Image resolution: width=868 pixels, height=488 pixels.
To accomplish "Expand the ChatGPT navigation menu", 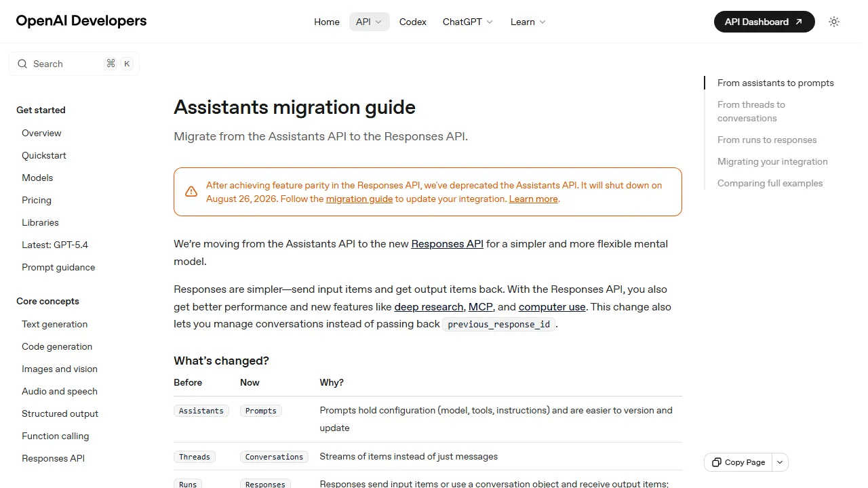I will 467,22.
